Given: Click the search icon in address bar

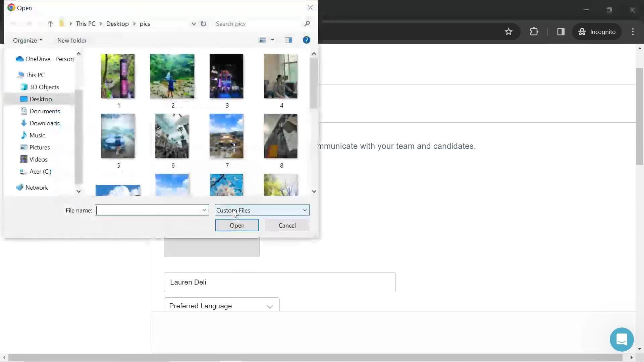Looking at the screenshot, I should [308, 23].
